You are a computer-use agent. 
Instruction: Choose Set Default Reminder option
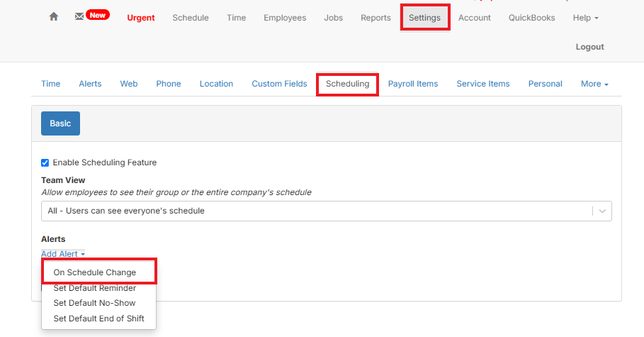coord(95,288)
